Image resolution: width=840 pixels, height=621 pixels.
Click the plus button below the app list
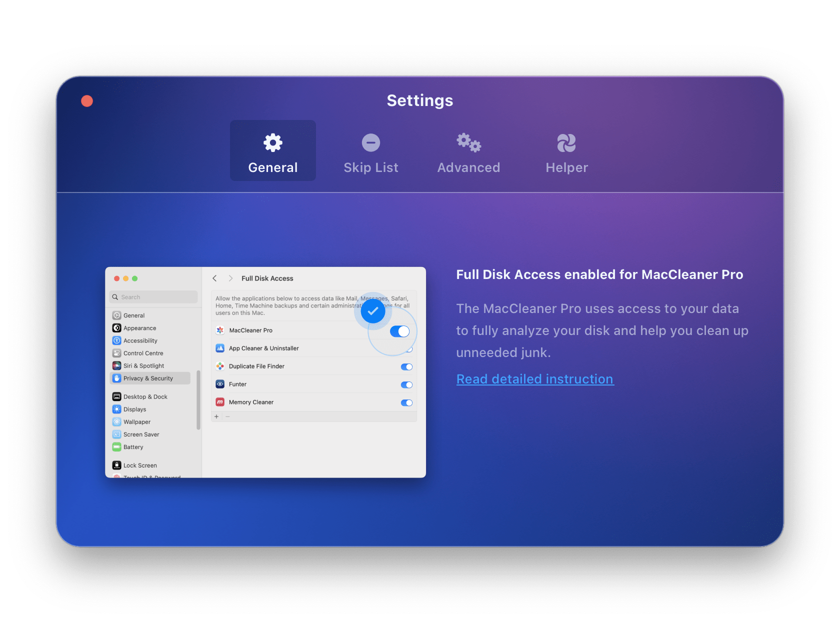[x=216, y=416]
